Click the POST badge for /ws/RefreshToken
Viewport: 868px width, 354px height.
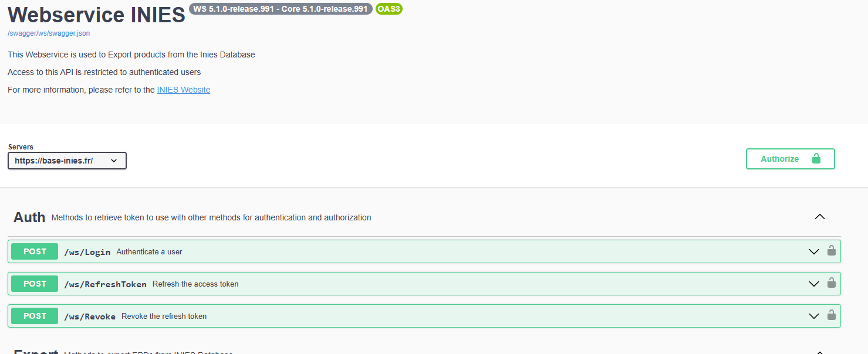(x=35, y=284)
